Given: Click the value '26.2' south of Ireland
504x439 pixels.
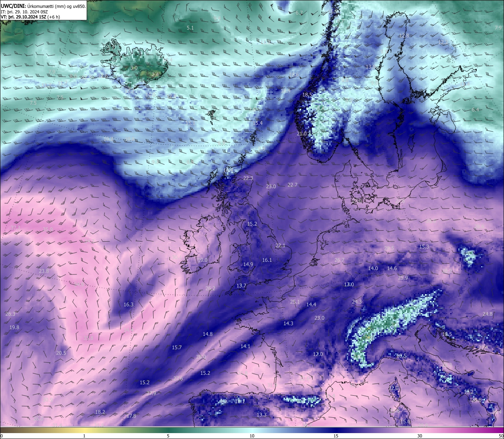Looking at the screenshot, I should coord(211,289).
